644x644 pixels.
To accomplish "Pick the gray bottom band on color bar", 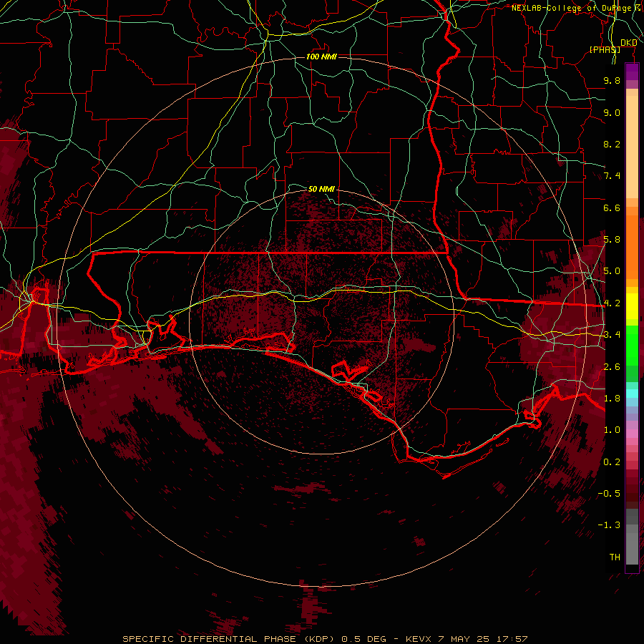I will point(632,548).
